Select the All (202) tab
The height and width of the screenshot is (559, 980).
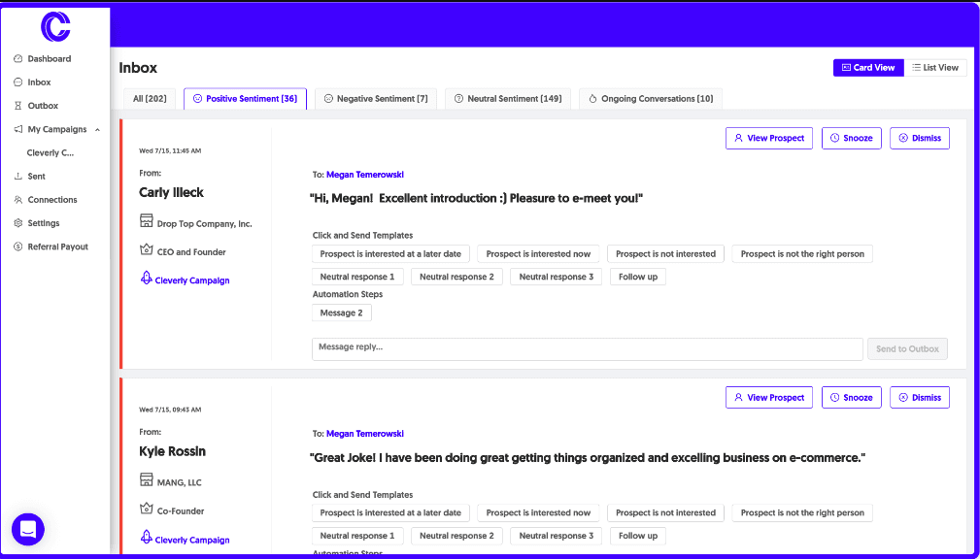point(150,99)
